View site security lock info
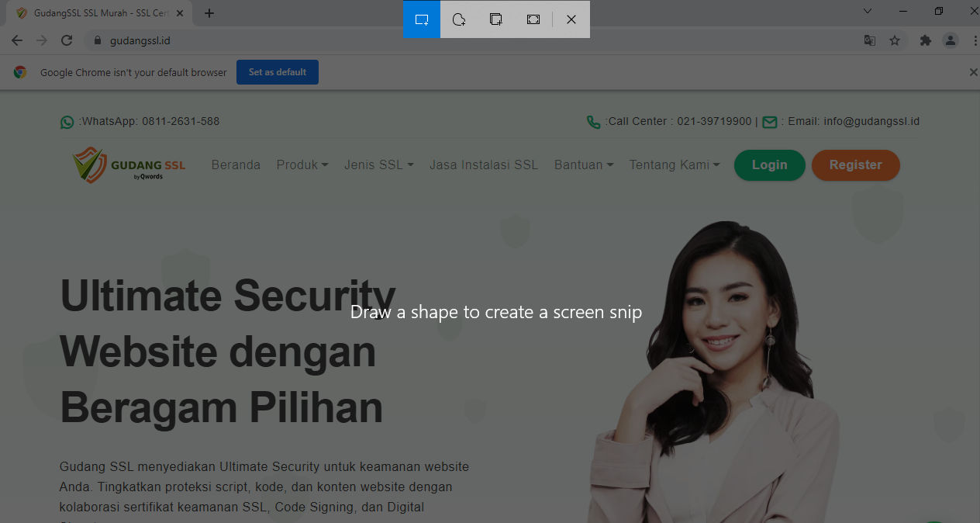Screen dimensions: 980x523 pos(98,40)
